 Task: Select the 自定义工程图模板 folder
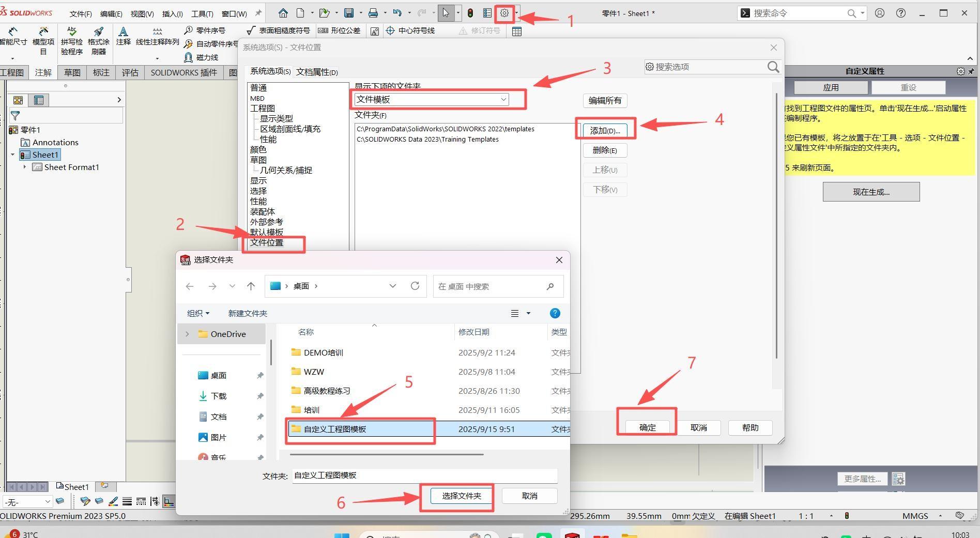pos(429,429)
